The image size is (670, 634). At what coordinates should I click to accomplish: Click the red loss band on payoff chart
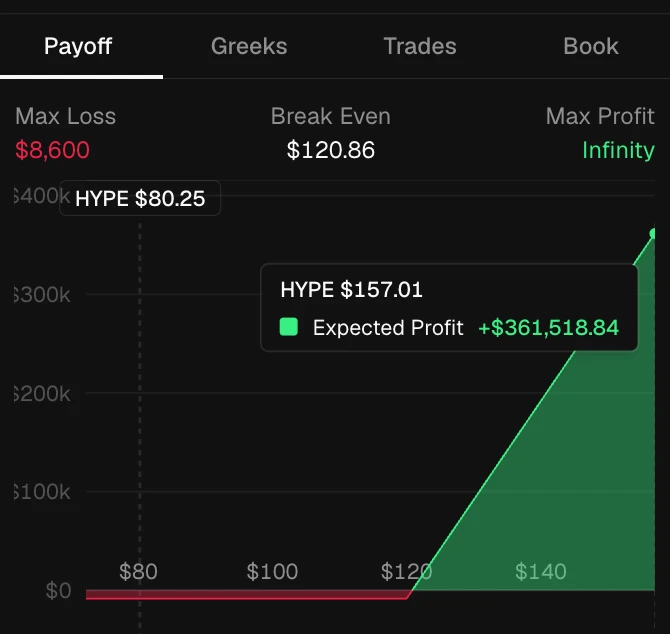tap(247, 594)
